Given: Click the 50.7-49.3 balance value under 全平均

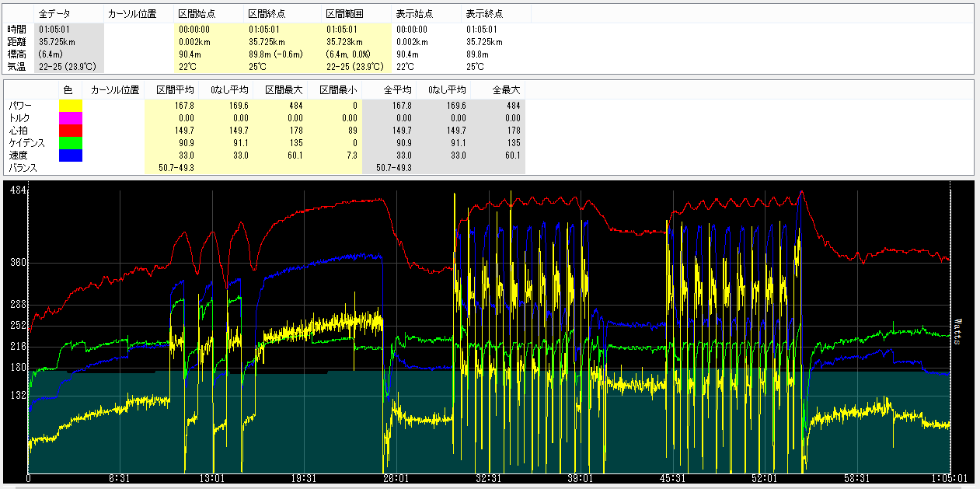Looking at the screenshot, I should point(393,168).
